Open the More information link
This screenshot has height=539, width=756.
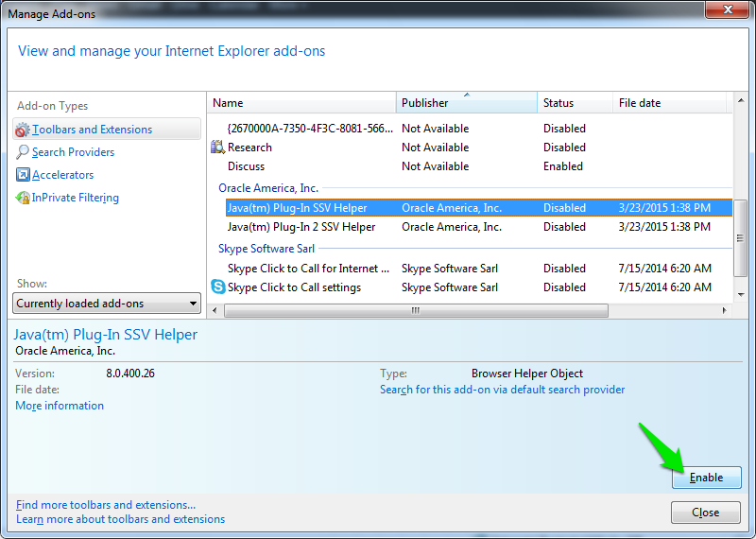point(60,406)
